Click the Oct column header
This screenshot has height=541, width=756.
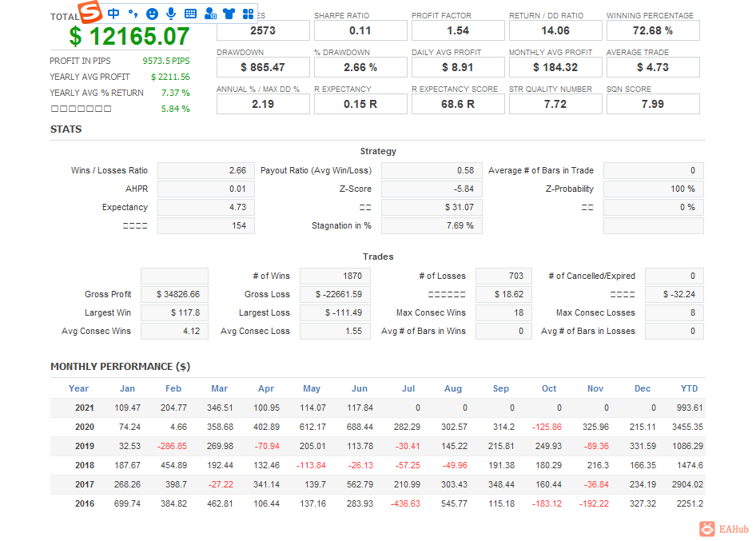pos(549,388)
